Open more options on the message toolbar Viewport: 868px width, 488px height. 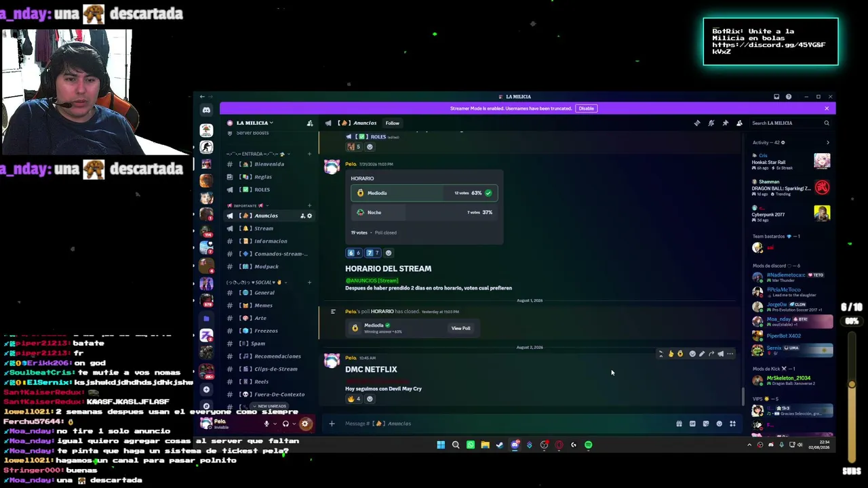tap(730, 354)
